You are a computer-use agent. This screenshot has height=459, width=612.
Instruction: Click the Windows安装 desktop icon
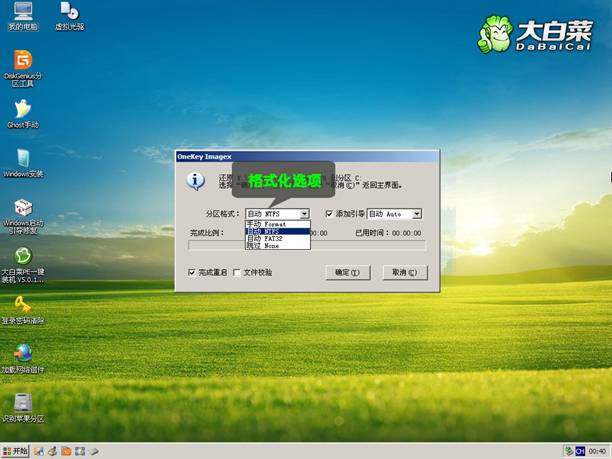tap(22, 158)
